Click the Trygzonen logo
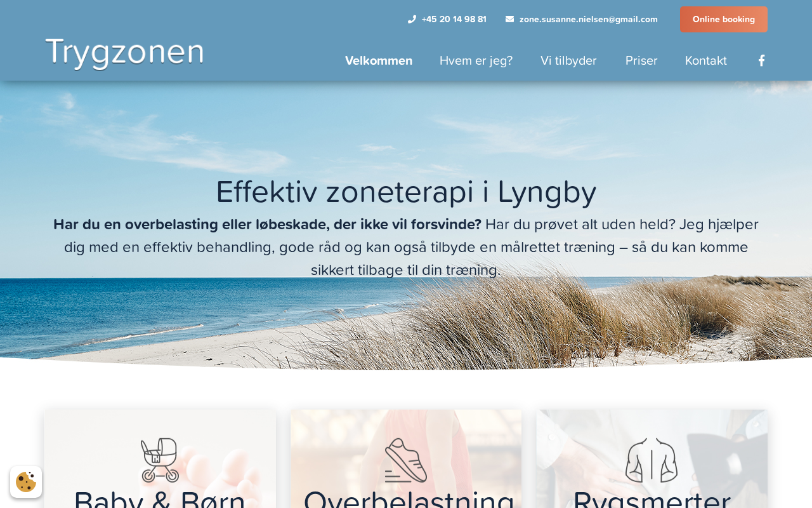812x508 pixels. pos(124,53)
